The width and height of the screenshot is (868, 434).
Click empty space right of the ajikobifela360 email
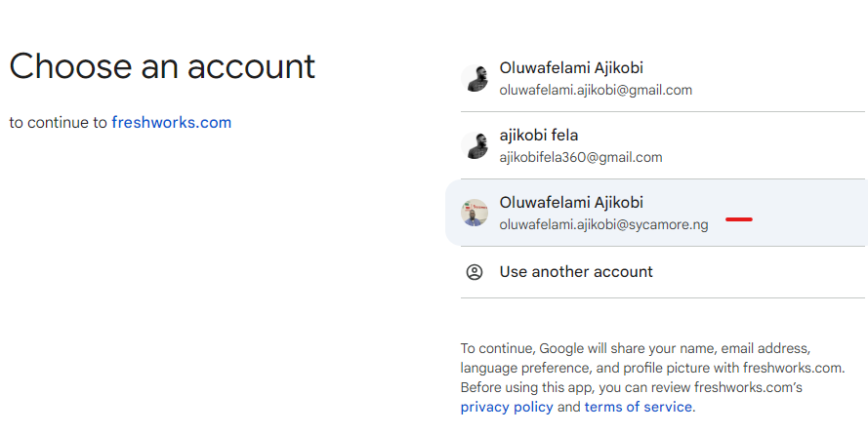764,158
